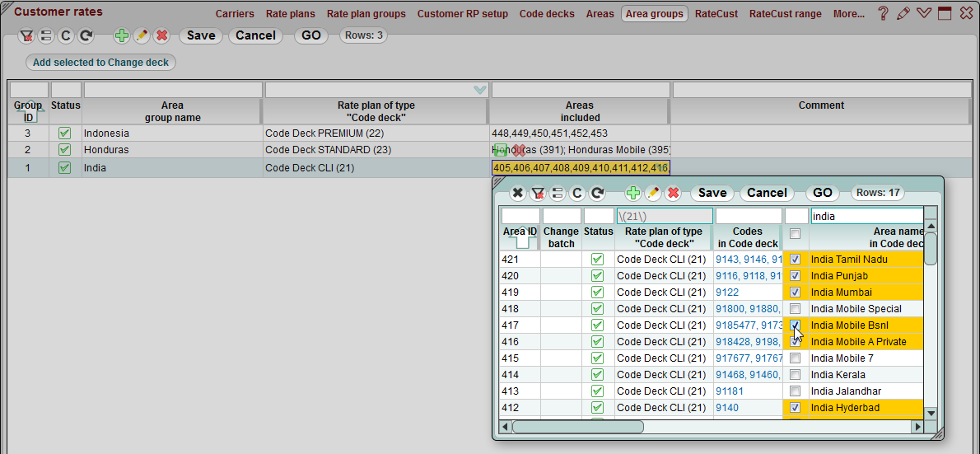
Task: Switch to Rate plan groups tab
Action: 366,14
